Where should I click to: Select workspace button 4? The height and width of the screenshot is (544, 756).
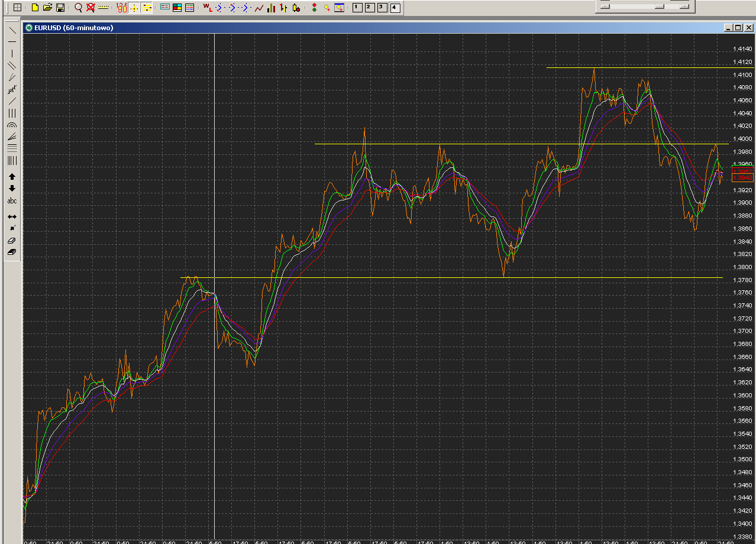click(x=395, y=7)
